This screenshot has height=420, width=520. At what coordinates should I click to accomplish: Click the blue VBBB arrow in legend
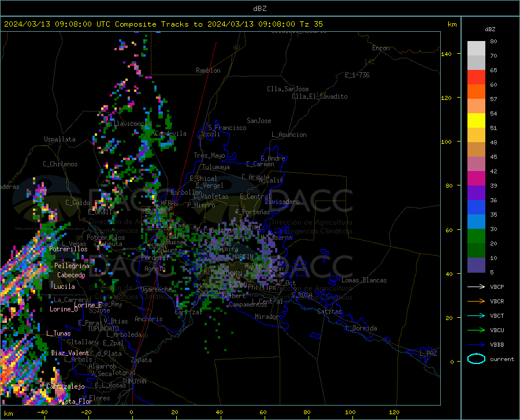476,345
